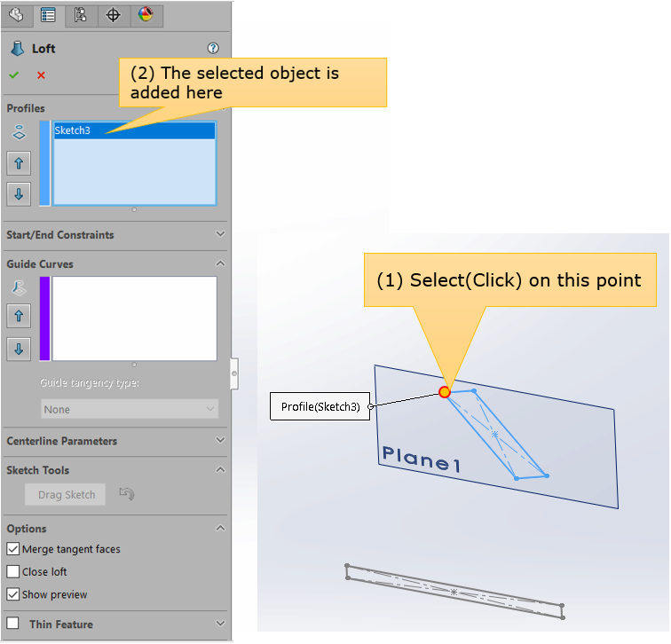671x644 pixels.
Task: Open the FeatureManager design tree tab
Action: pyautogui.click(x=16, y=15)
